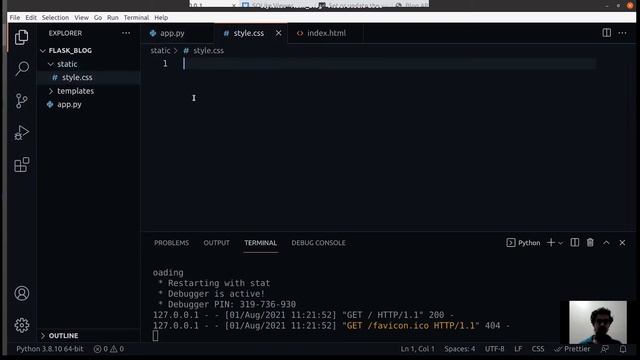Select style.css in the file tree

tap(77, 78)
